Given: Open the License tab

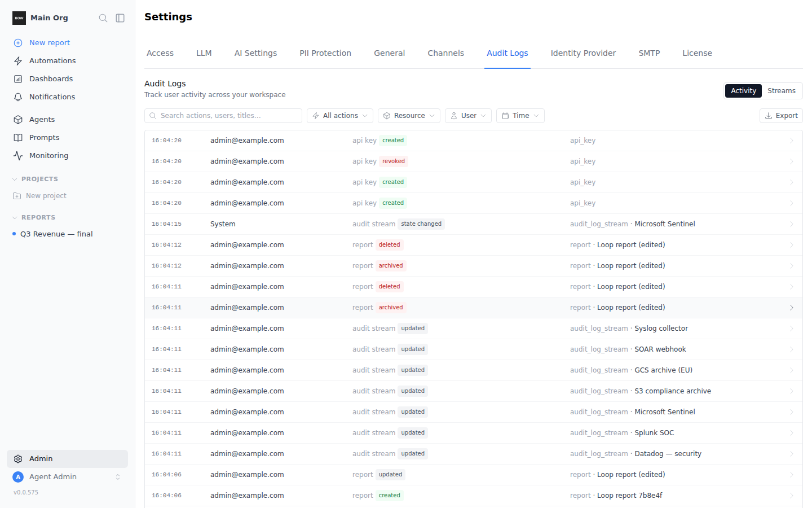Looking at the screenshot, I should coord(697,53).
